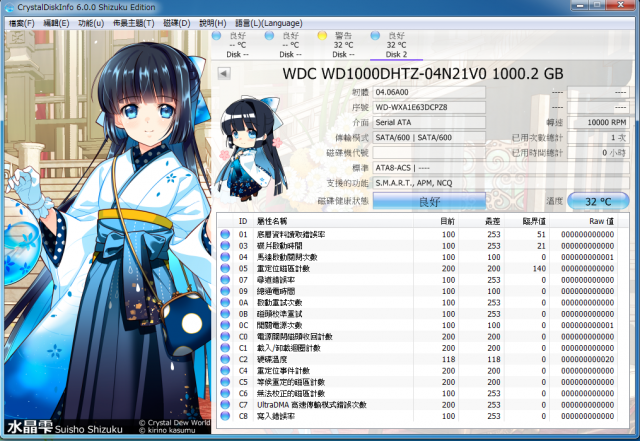640x441 pixels.
Task: Open the 說明(H) menu
Action: point(213,23)
